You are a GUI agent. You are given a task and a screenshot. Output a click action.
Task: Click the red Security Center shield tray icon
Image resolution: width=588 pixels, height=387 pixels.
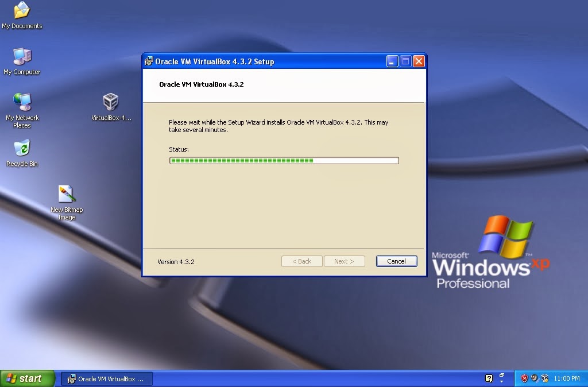524,378
